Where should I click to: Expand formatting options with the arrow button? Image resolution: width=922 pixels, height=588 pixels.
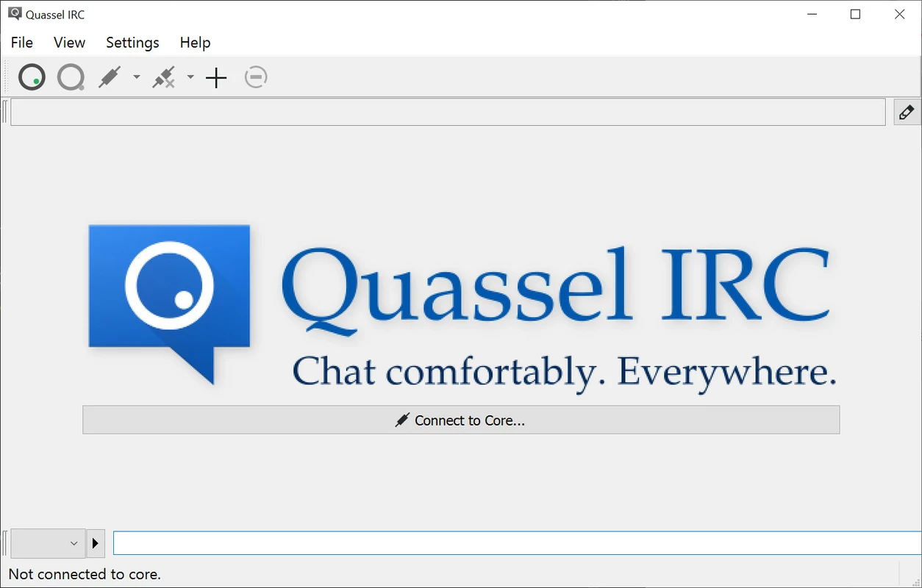pos(96,543)
